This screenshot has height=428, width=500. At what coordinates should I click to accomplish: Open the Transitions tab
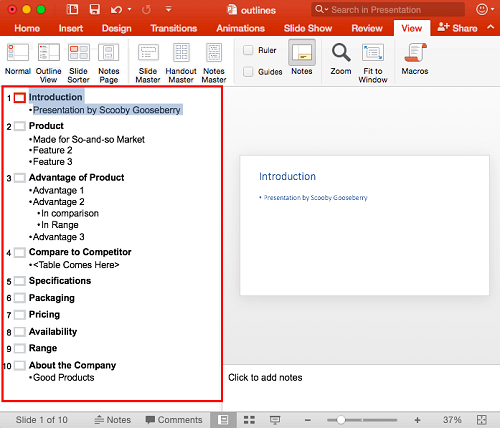point(174,28)
